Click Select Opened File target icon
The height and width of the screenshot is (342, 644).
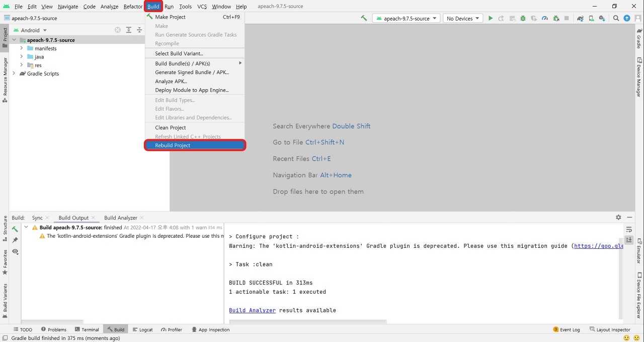point(118,30)
